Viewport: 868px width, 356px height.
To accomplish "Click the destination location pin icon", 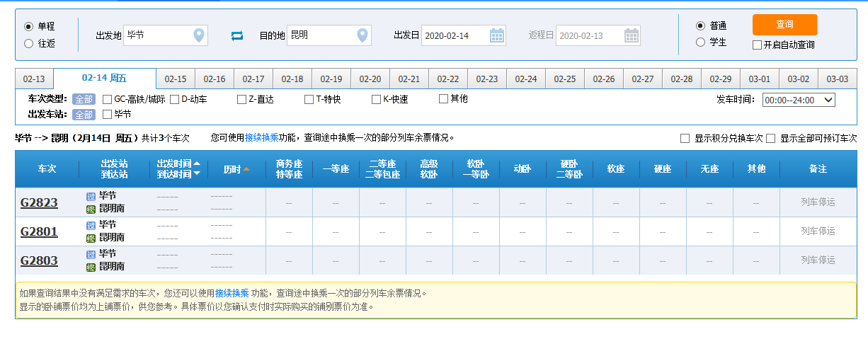I will (362, 35).
